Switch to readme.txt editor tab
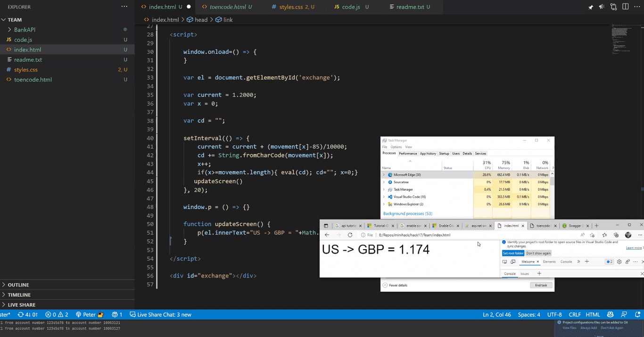The height and width of the screenshot is (337, 644). (x=410, y=7)
